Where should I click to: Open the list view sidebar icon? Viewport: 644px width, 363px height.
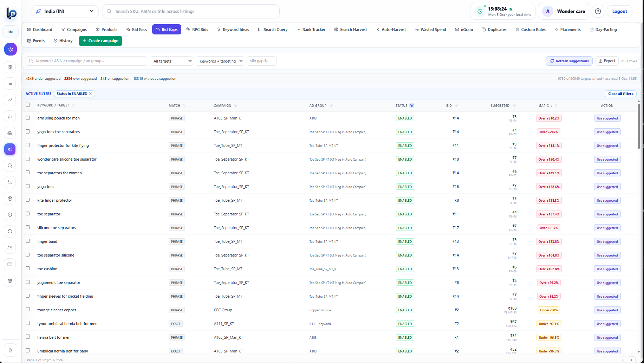[10, 84]
